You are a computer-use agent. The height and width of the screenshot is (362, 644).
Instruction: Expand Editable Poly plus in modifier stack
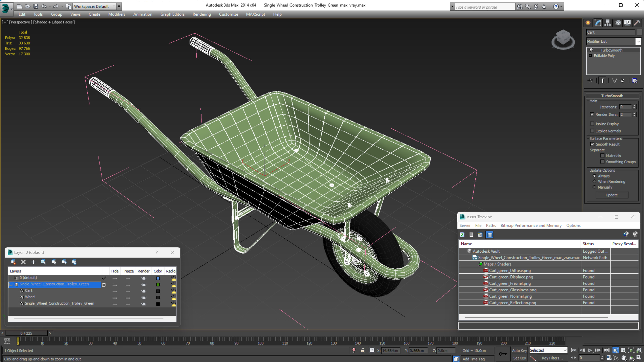click(590, 55)
